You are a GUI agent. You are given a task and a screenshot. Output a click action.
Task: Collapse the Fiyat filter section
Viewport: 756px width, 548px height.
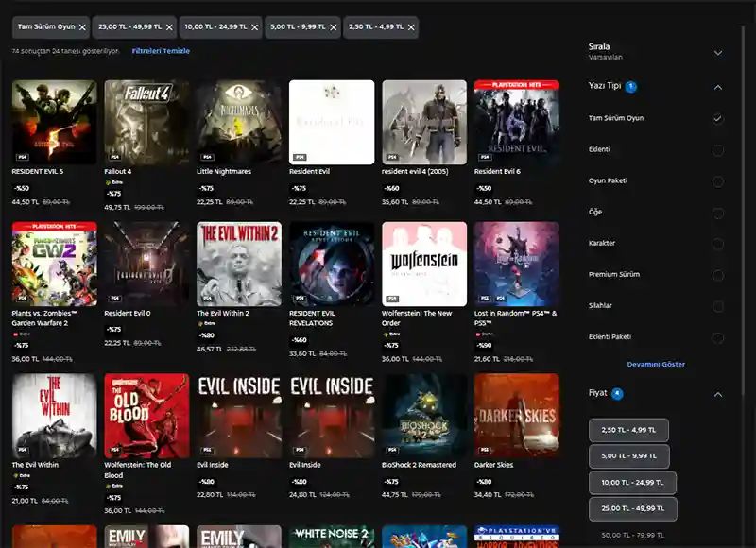(718, 395)
